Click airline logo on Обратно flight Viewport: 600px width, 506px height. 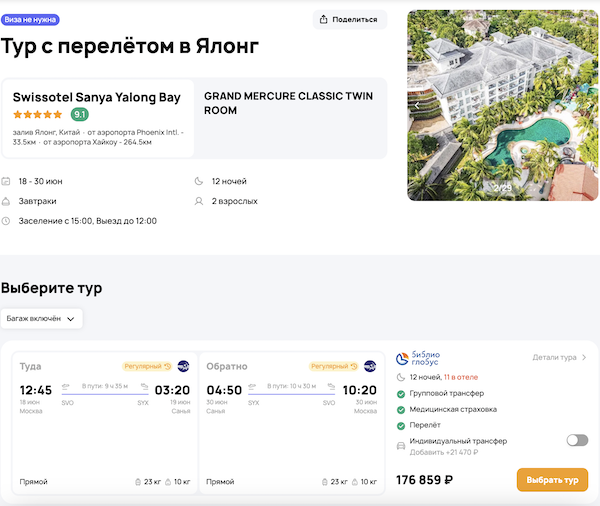click(x=370, y=366)
